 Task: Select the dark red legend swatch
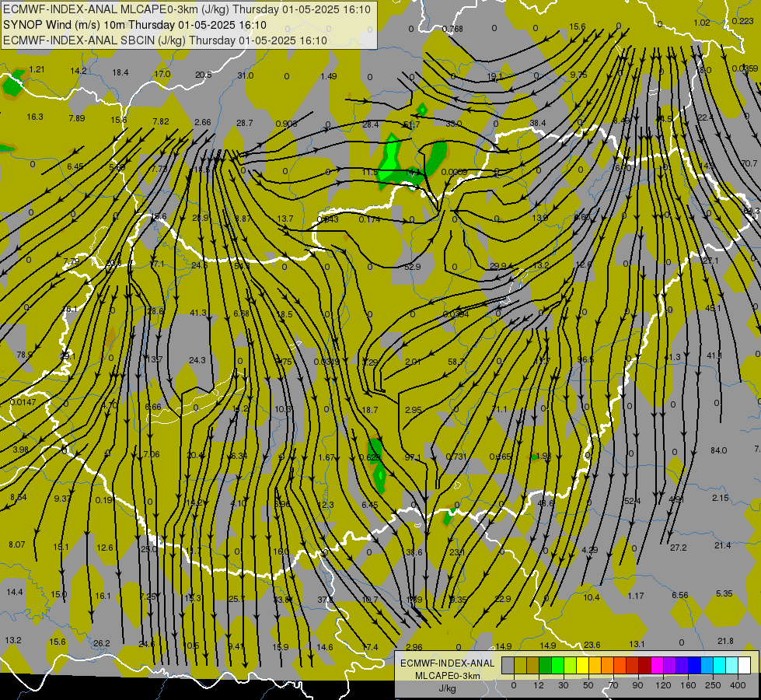coord(644,666)
